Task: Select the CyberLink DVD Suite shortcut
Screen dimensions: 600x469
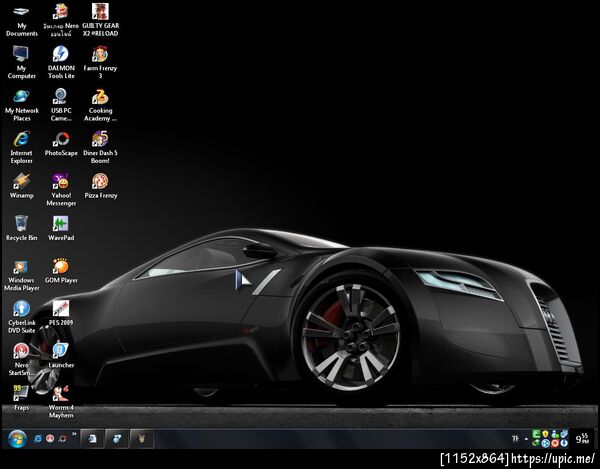Action: coord(21,317)
